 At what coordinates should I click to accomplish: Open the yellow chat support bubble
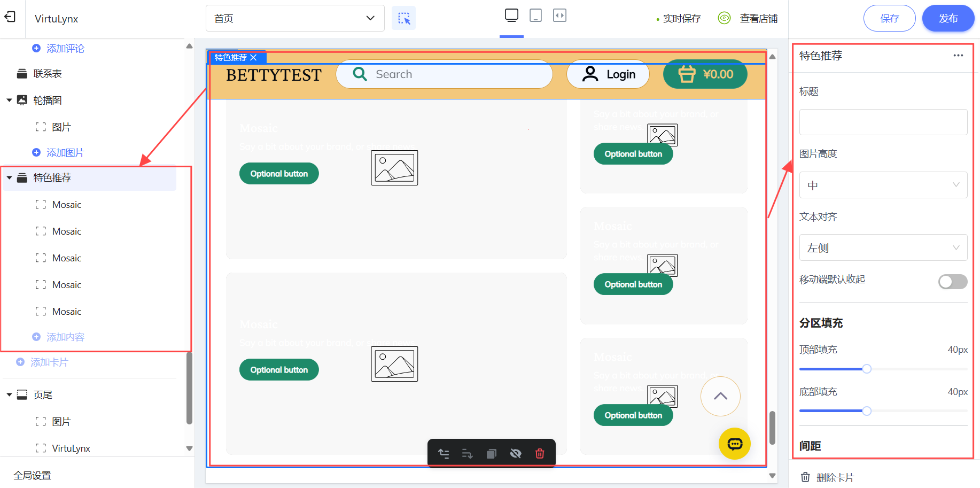tap(735, 444)
